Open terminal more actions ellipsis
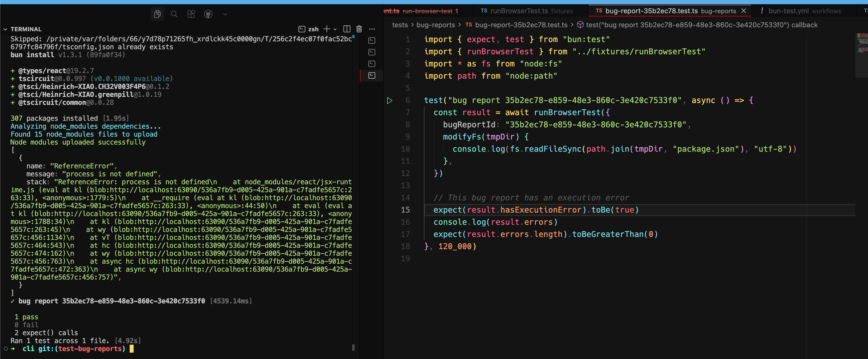Image resolution: width=868 pixels, height=359 pixels. [372, 29]
